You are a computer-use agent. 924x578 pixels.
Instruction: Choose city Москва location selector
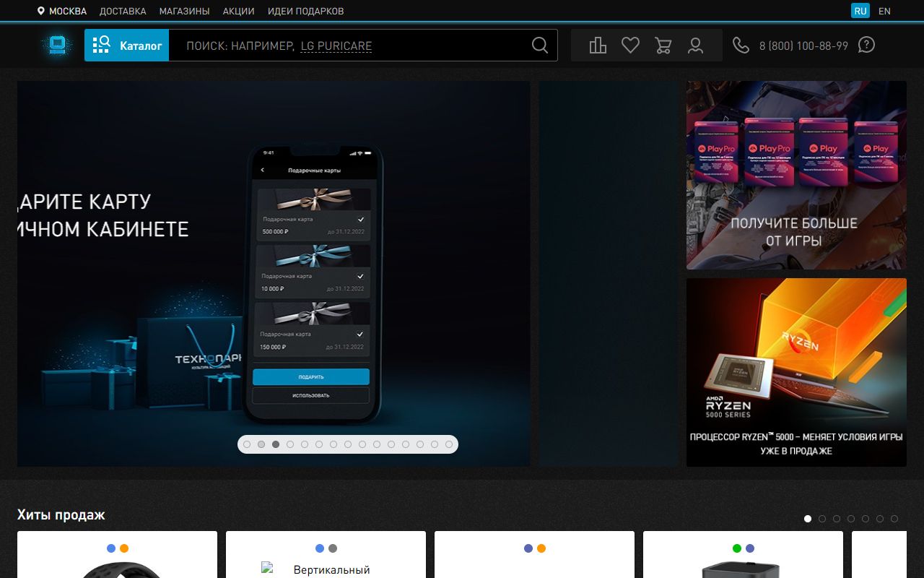pyautogui.click(x=62, y=11)
